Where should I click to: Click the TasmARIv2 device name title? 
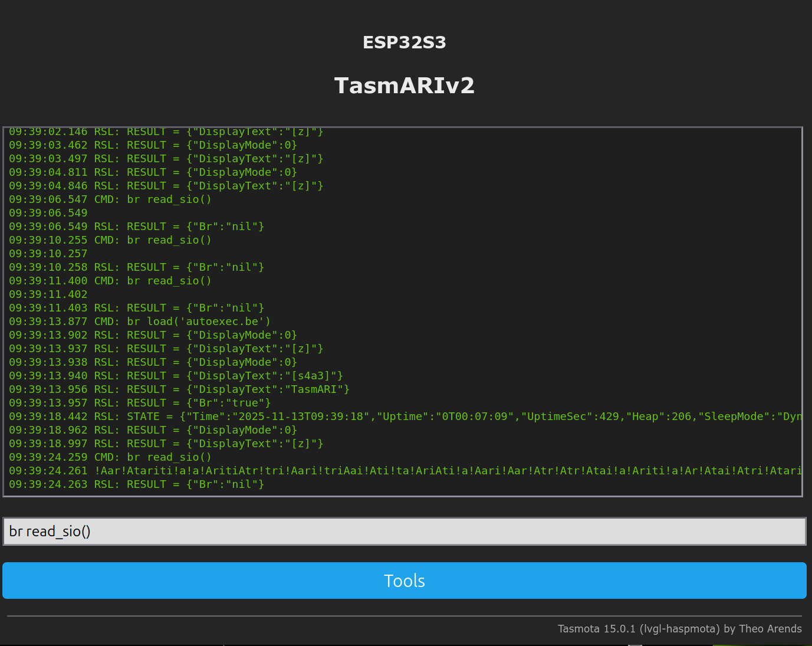(404, 86)
